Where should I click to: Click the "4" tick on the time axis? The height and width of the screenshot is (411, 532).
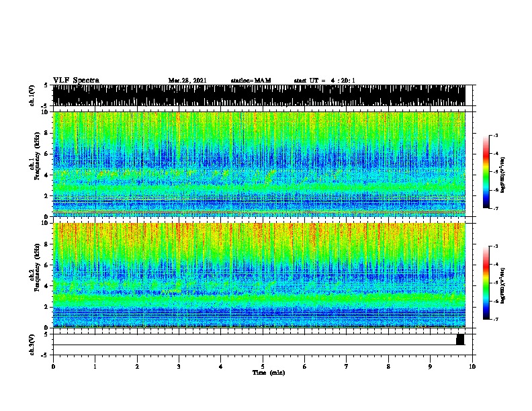[221, 367]
